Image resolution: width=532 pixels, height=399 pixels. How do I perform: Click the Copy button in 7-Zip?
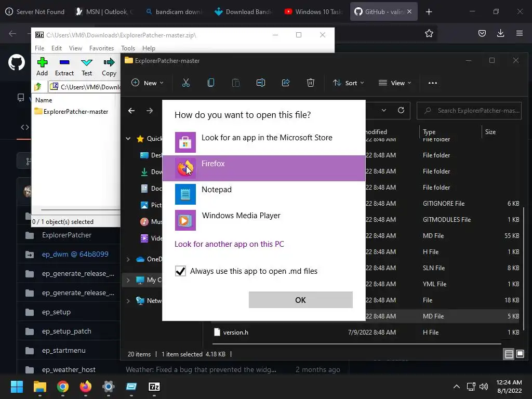tap(109, 66)
